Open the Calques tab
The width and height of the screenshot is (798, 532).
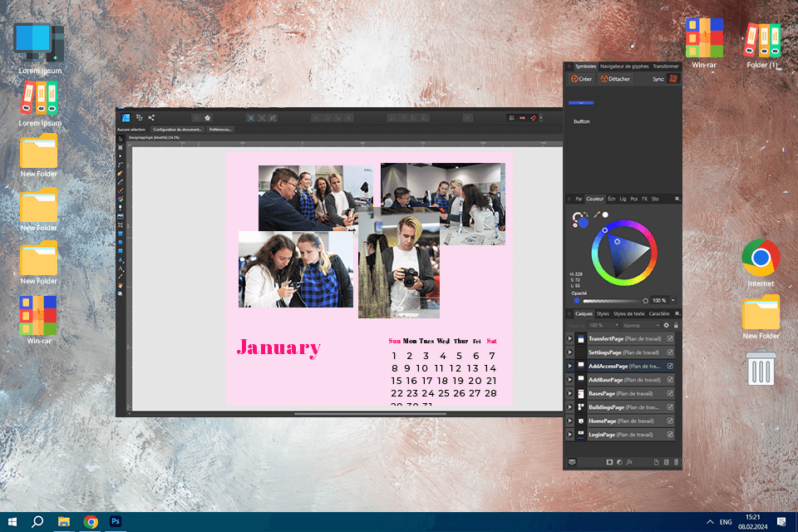(584, 313)
